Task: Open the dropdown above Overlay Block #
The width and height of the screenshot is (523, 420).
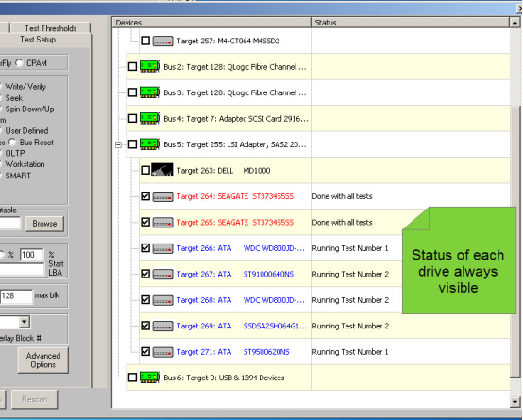Action: (24, 322)
